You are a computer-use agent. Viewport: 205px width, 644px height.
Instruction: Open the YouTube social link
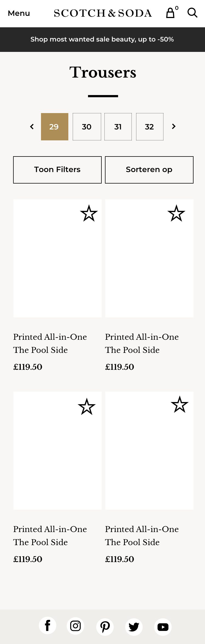pyautogui.click(x=163, y=627)
